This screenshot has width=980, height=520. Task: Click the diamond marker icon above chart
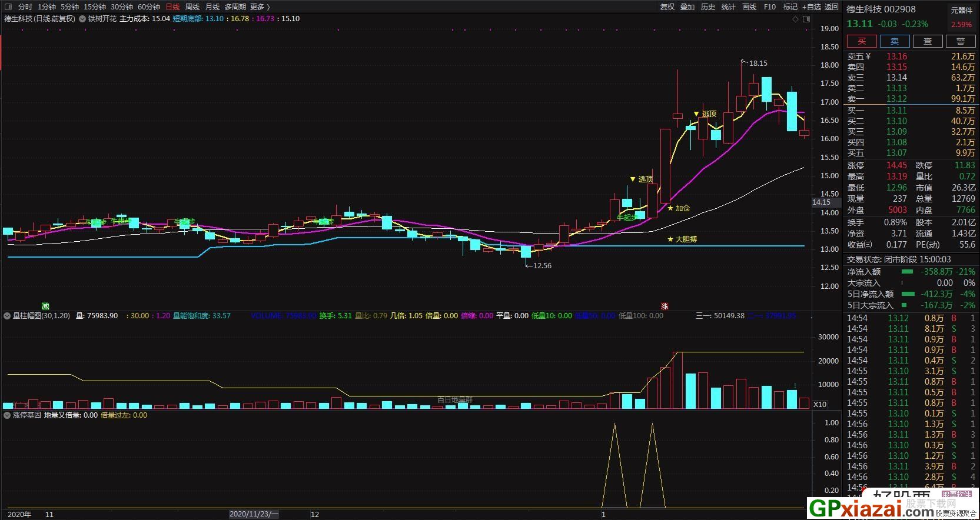pyautogui.click(x=795, y=19)
